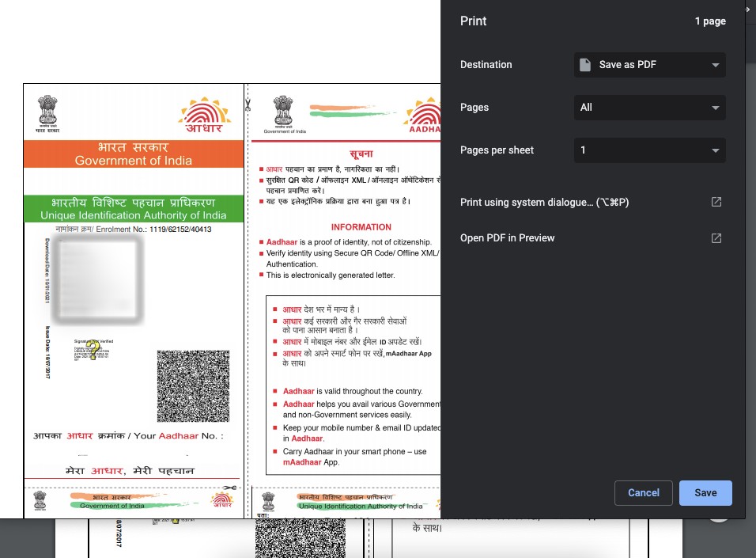
Task: Click Enrolment No. 1119/62152/40413 text
Action: point(134,230)
